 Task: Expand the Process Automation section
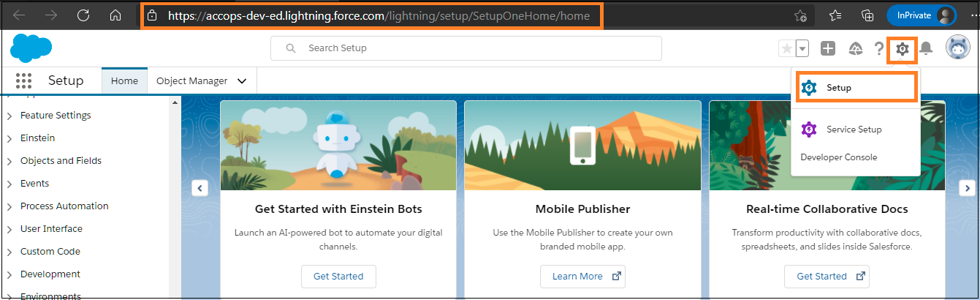click(x=10, y=206)
